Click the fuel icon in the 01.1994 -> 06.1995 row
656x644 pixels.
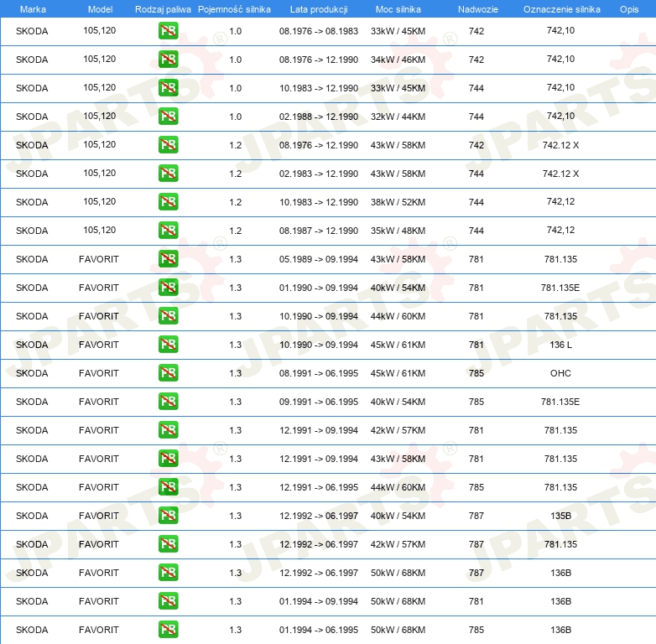coord(168,629)
